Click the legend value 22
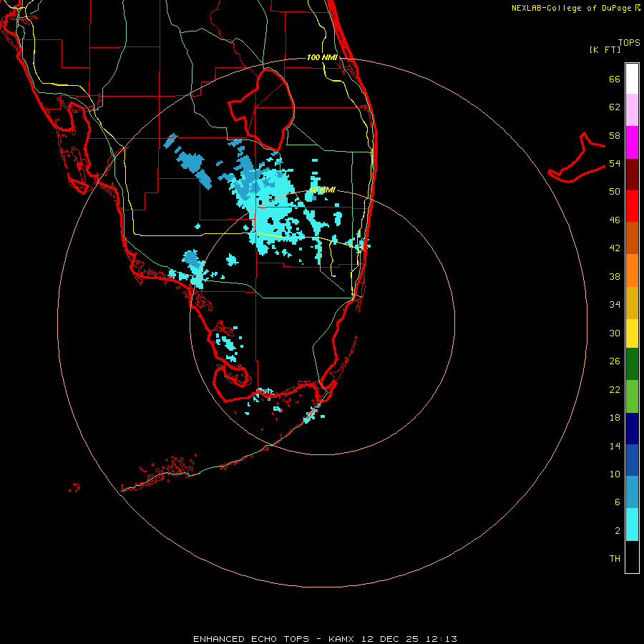 615,389
